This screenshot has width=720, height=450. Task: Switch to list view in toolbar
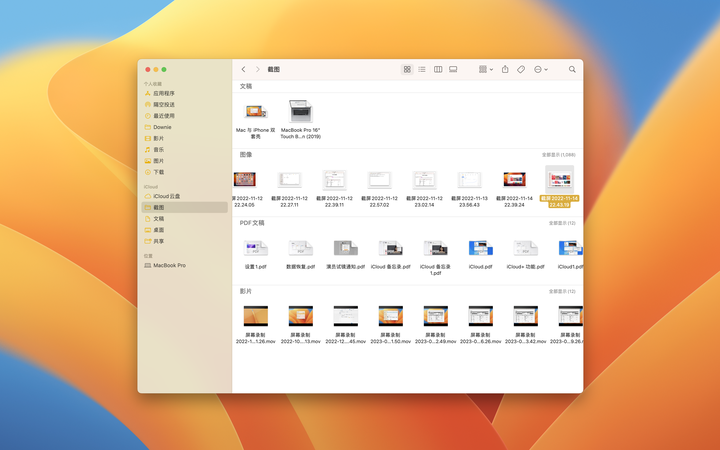point(422,69)
